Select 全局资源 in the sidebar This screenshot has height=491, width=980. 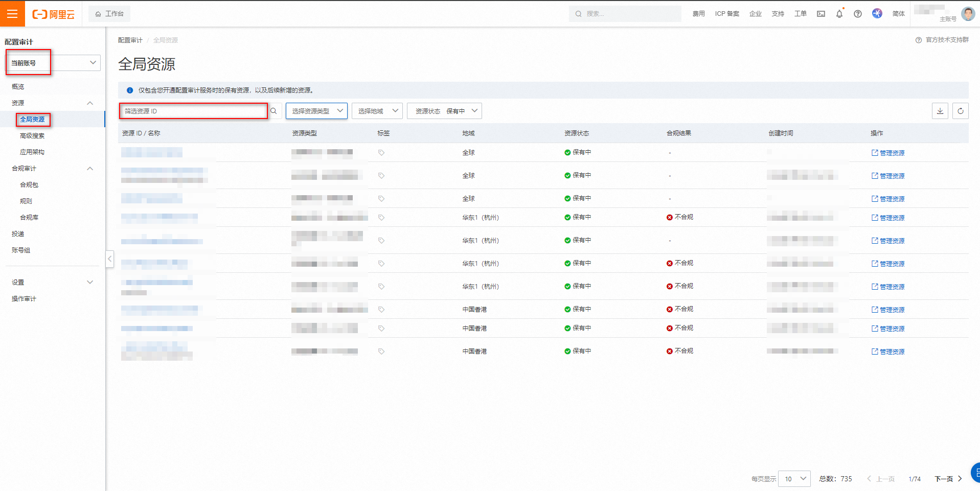(x=32, y=120)
